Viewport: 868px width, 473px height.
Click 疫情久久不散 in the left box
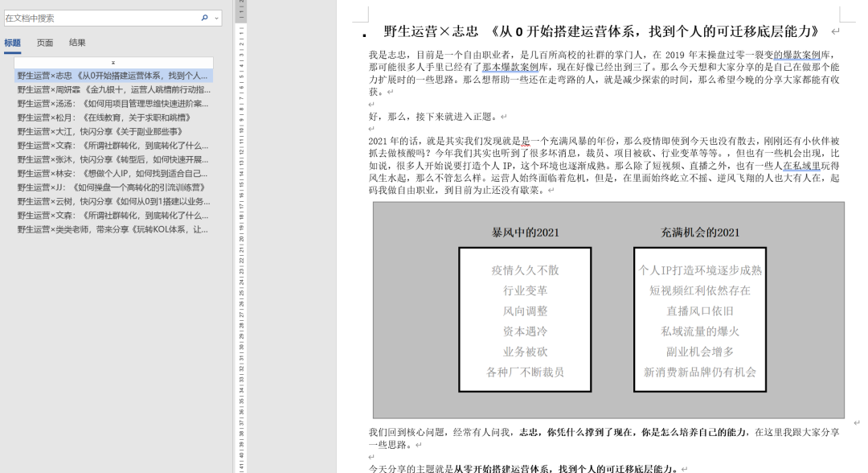click(526, 270)
